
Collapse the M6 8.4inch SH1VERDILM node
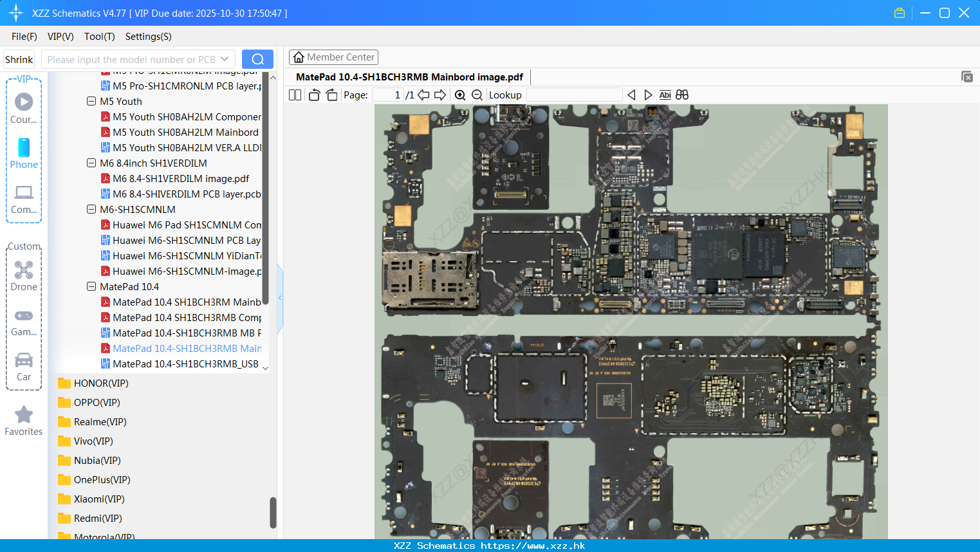91,163
